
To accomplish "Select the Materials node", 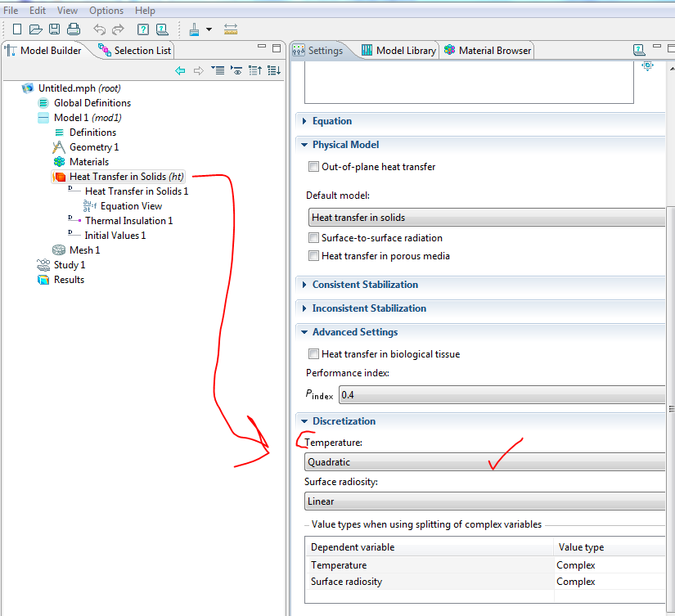I will click(89, 162).
